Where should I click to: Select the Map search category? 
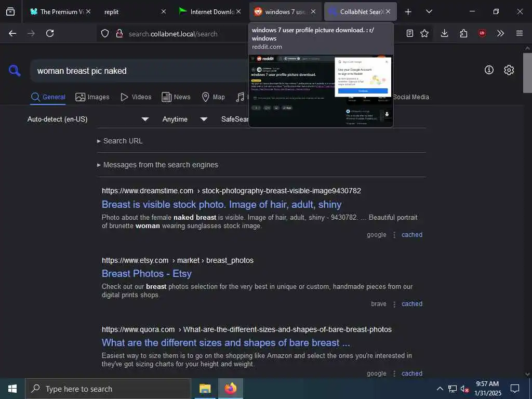214,97
